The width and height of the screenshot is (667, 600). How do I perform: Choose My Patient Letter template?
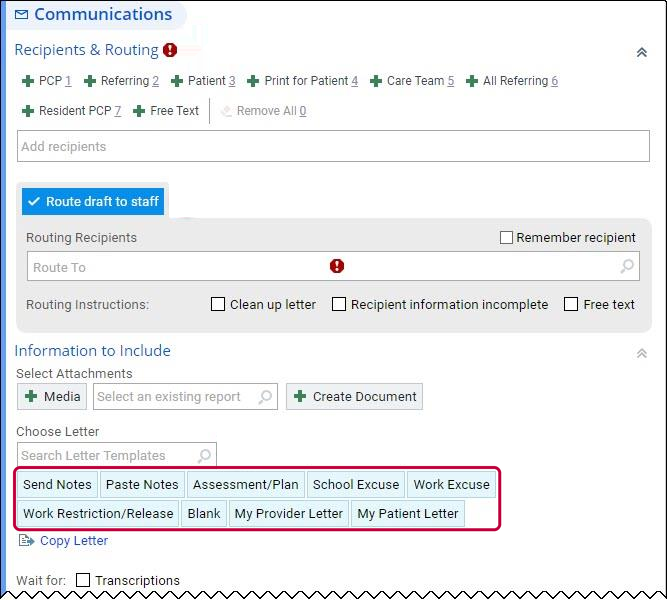click(x=408, y=514)
